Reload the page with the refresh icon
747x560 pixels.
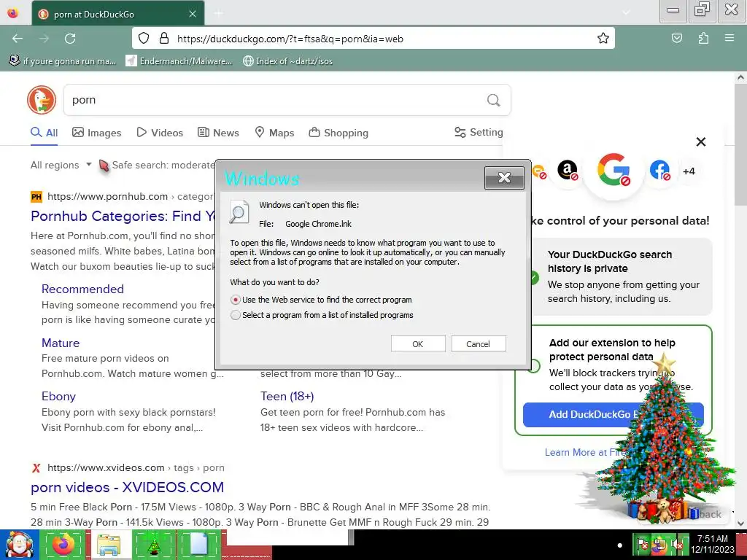click(70, 39)
